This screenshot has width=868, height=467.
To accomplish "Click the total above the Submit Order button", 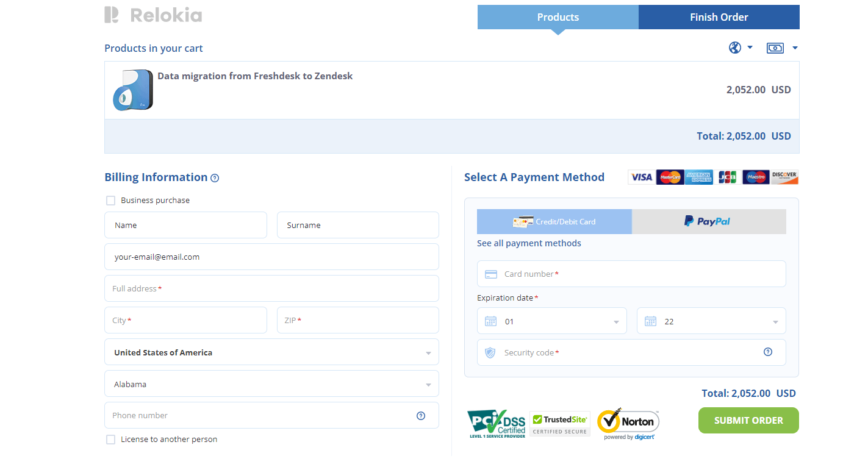I will coord(748,393).
